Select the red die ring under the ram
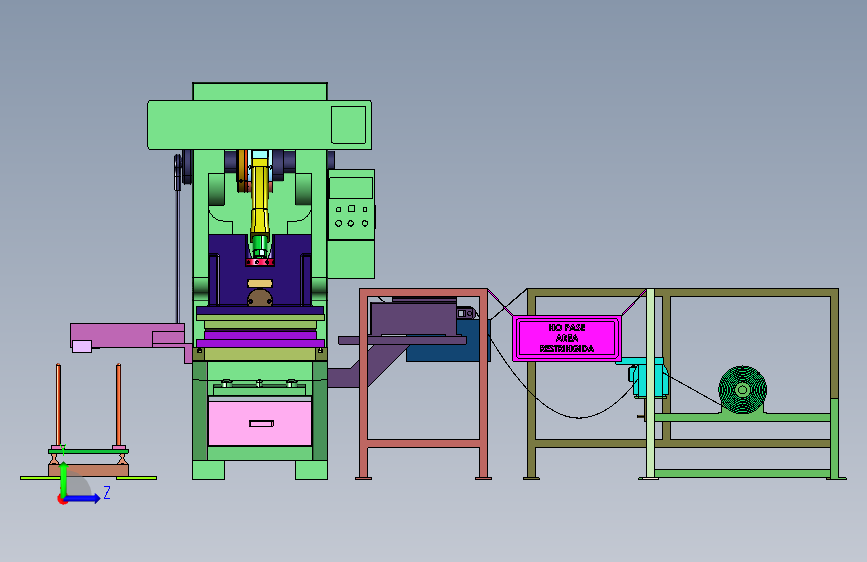867x562 pixels. tap(260, 262)
